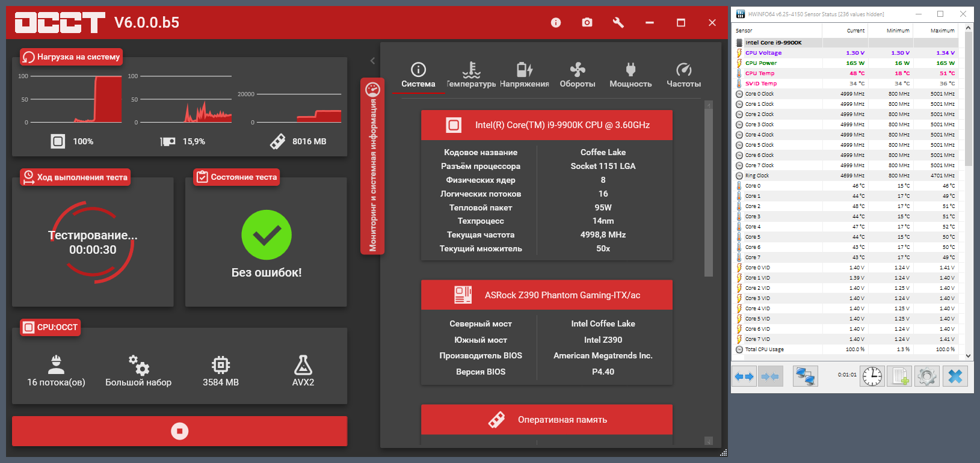The width and height of the screenshot is (980, 463).
Task: Click the ASRock Z390 Phantom Gaming-ITX/ac header
Action: coord(547,295)
